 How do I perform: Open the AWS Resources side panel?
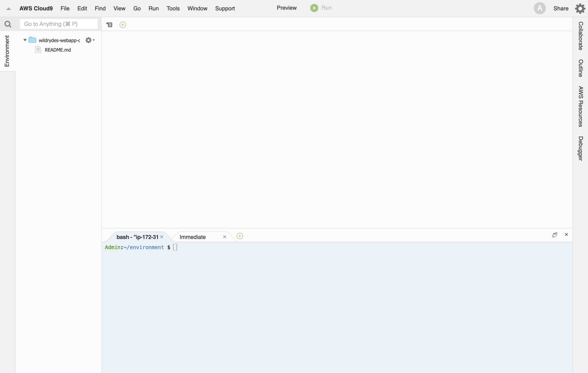click(581, 106)
